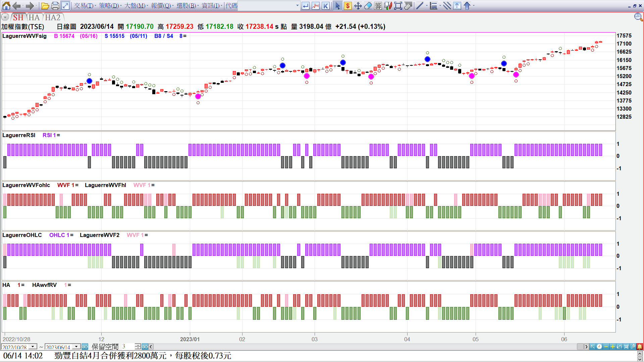Viewport: 644px width, 362px height.
Task: Switch to the HA2 tab
Action: point(53,17)
